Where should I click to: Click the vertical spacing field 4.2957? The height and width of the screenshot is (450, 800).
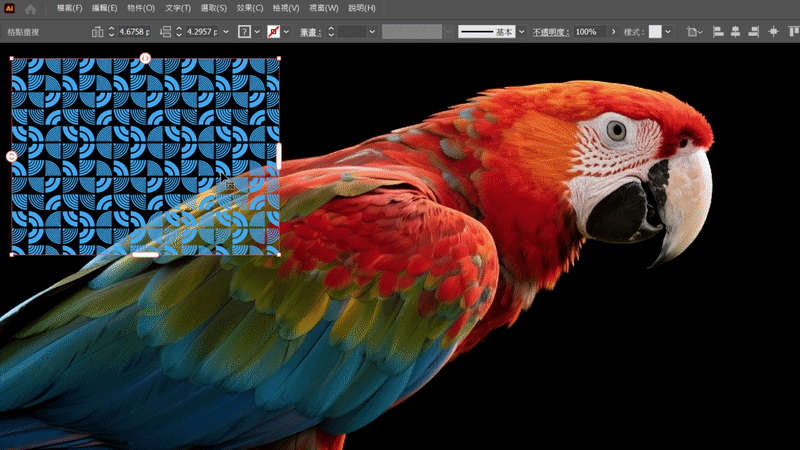(x=202, y=32)
